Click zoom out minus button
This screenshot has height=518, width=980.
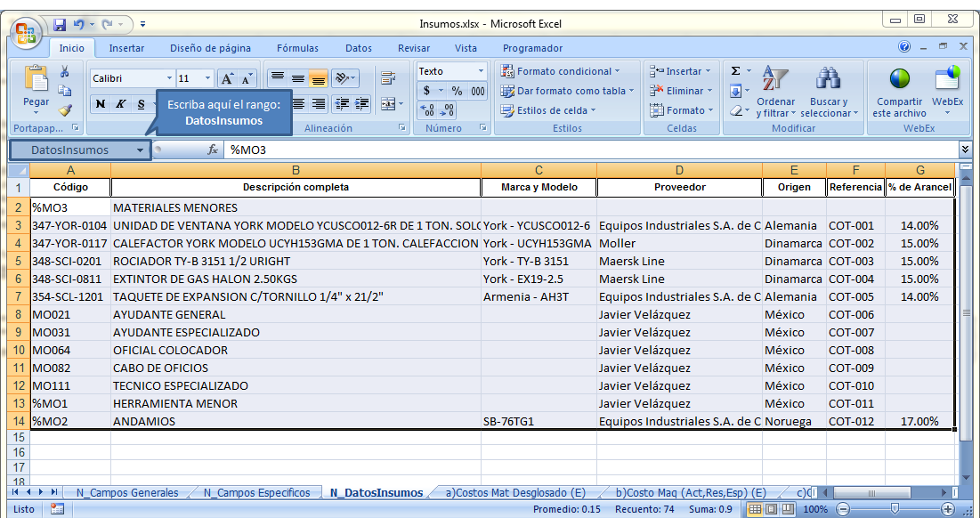(x=843, y=509)
